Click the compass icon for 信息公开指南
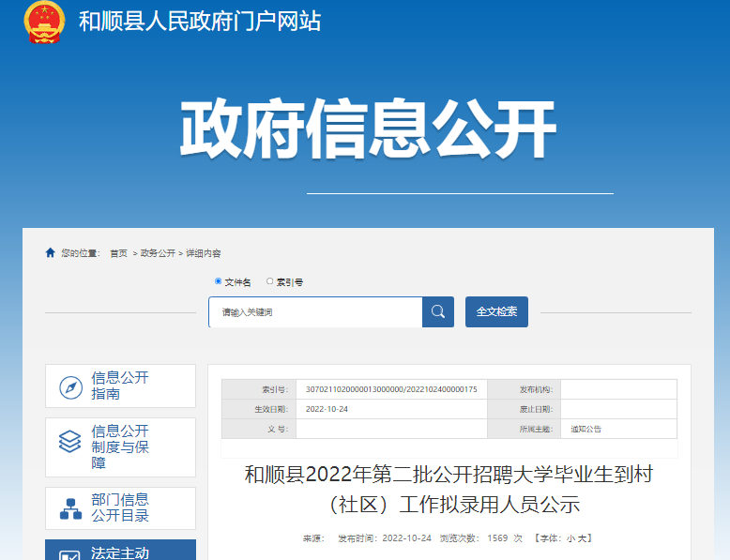This screenshot has width=730, height=560. click(70, 386)
